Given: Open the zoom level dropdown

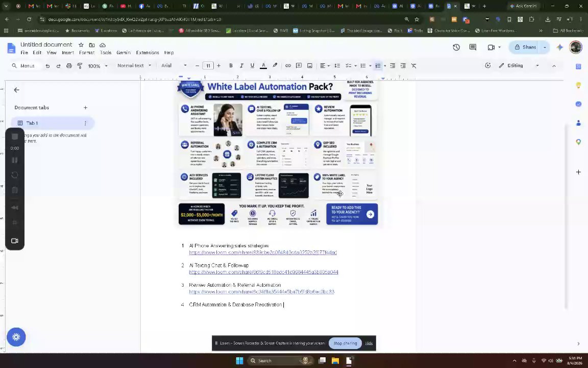Looking at the screenshot, I should 97,66.
